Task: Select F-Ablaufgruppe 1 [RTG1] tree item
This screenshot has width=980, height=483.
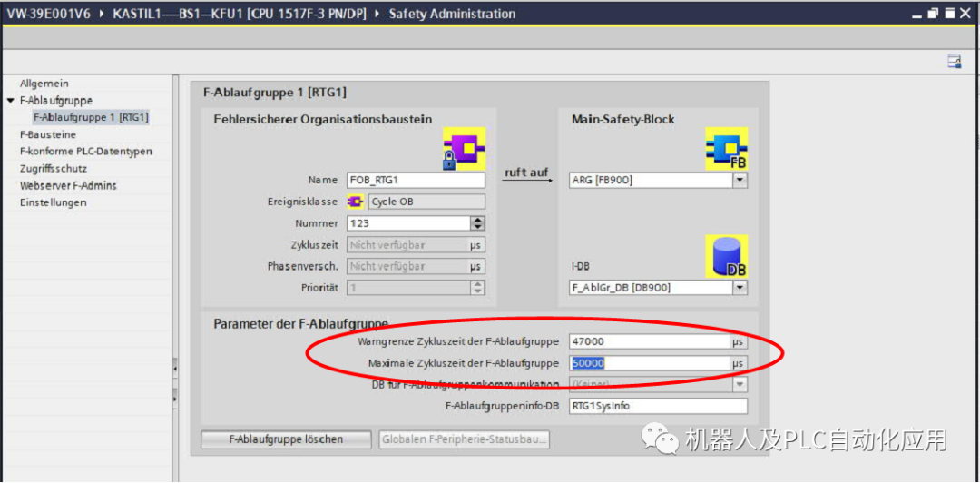Action: tap(91, 117)
